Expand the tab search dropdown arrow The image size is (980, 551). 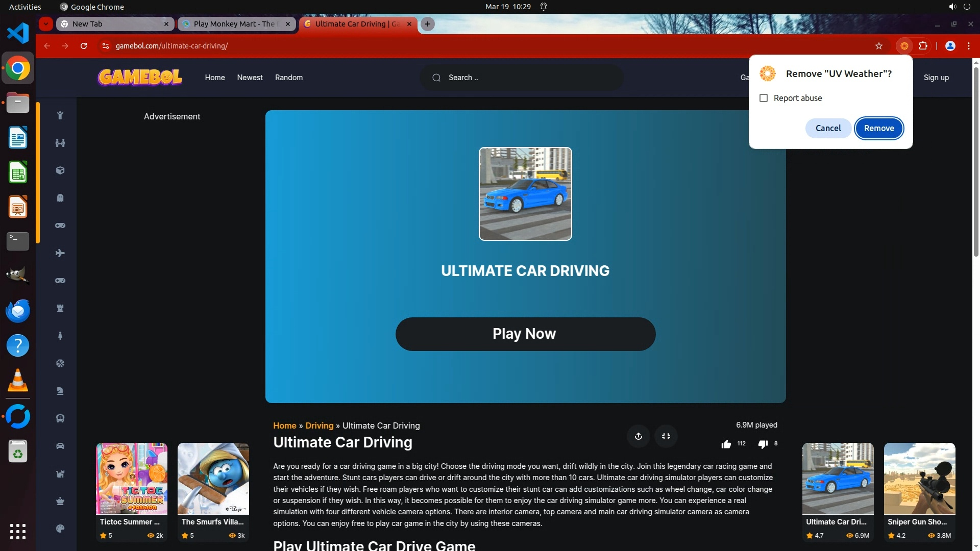46,23
